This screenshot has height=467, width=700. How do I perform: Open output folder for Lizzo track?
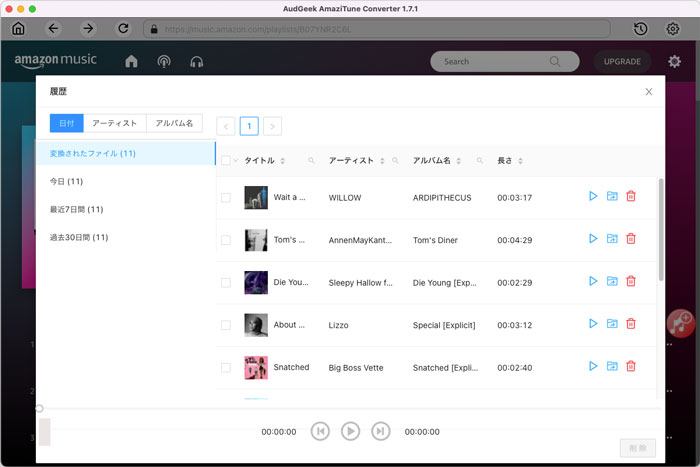(x=612, y=323)
